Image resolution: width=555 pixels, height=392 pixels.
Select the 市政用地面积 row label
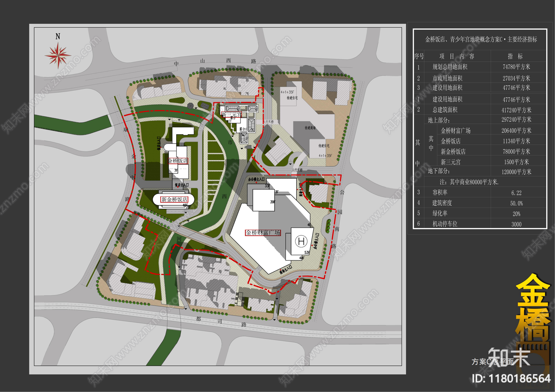[447, 78]
